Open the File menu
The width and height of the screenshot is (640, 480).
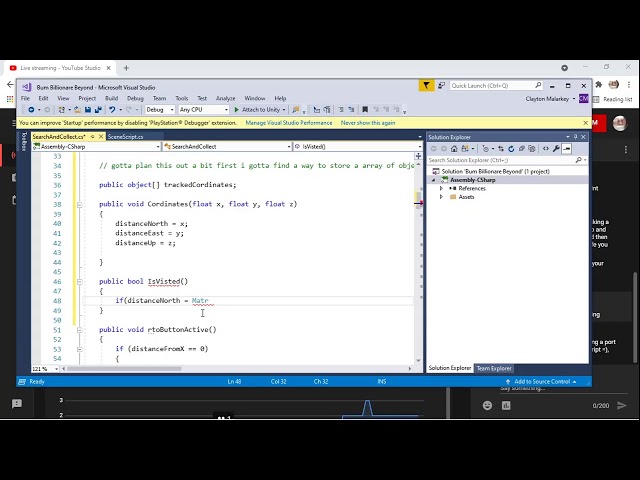(x=25, y=98)
